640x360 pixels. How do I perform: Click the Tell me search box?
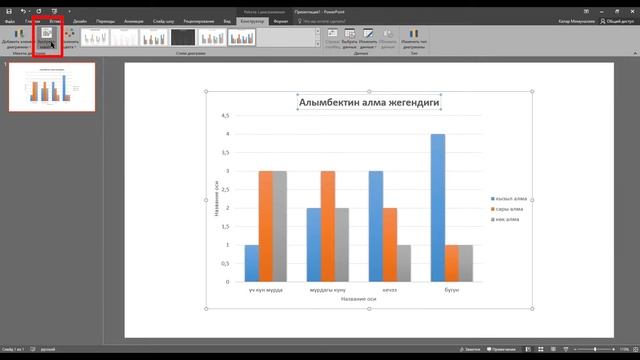tap(324, 21)
